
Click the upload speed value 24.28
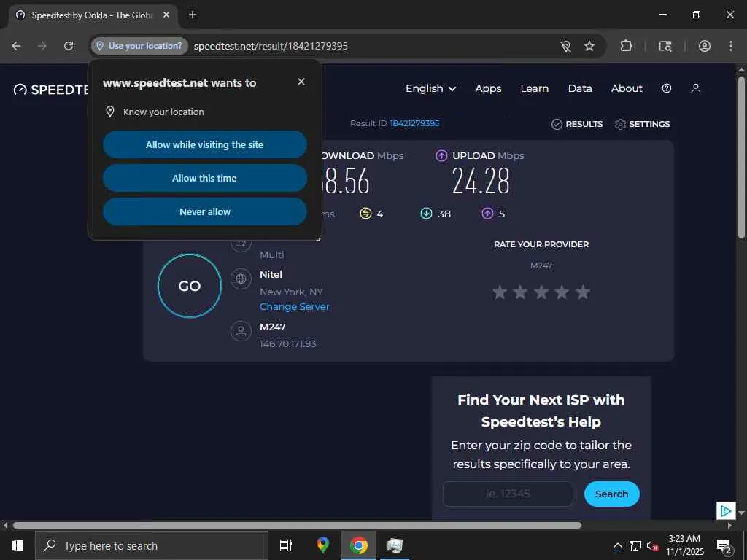481,182
